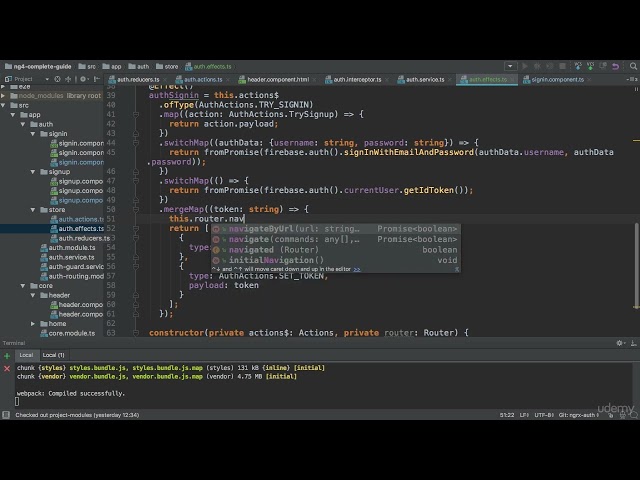This screenshot has height=480, width=640.
Task: Select the Local (1) terminal tab
Action: pyautogui.click(x=53, y=355)
